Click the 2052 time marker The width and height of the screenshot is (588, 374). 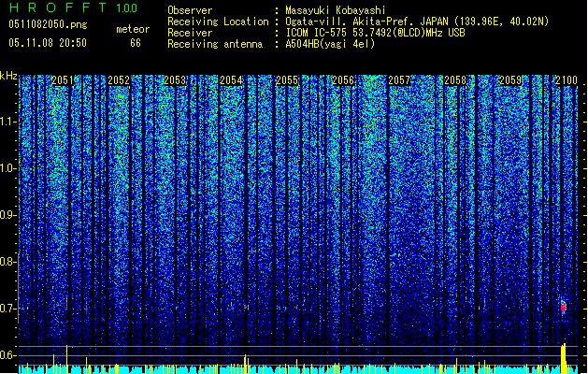point(119,80)
